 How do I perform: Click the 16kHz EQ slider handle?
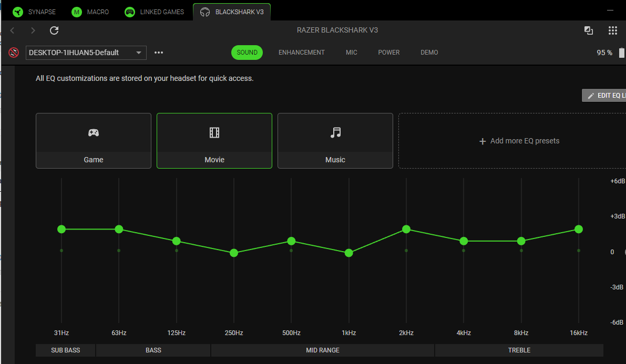pos(579,229)
